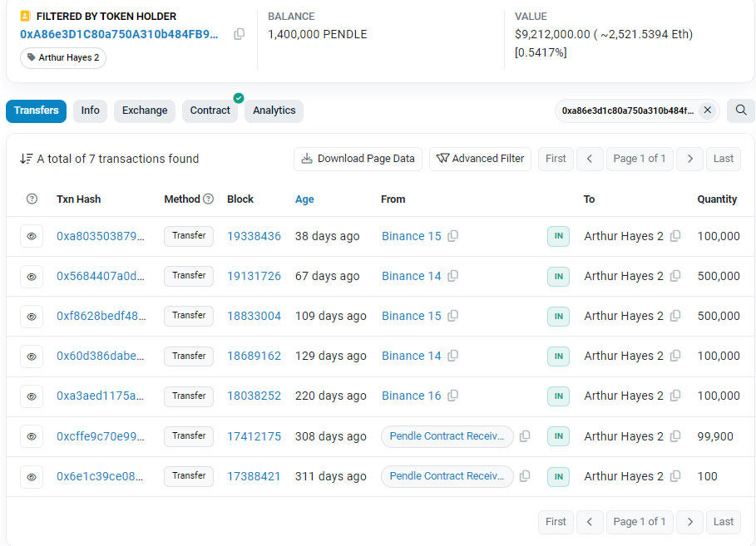Preview transaction 0xf8628bedf48 with eye icon

(32, 316)
